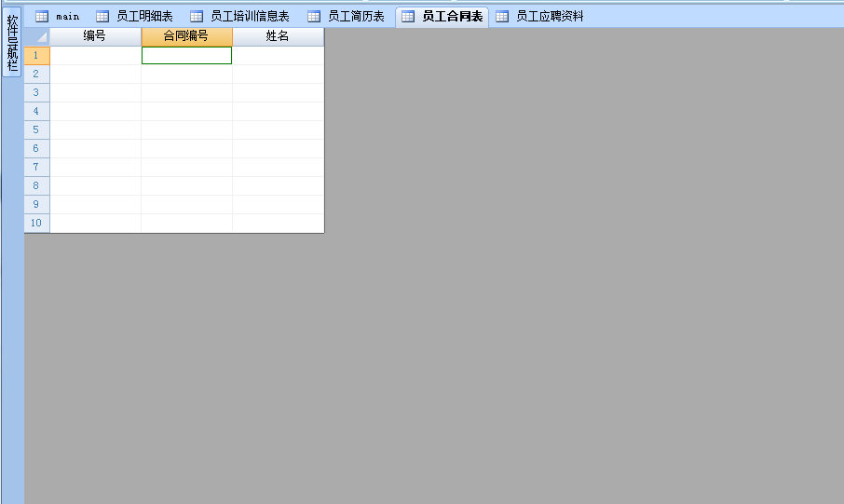The image size is (844, 504).
Task: Select row header 2
Action: click(37, 75)
